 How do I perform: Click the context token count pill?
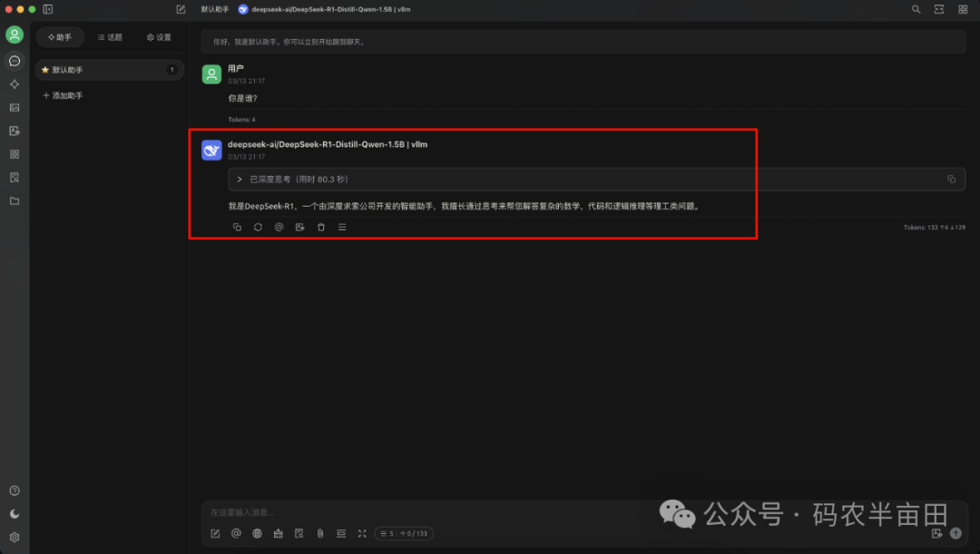pos(404,533)
